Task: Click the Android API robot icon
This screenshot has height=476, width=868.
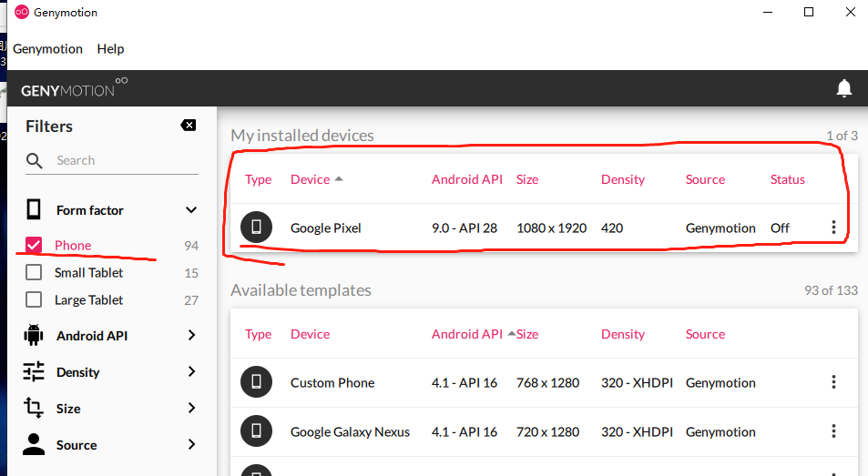Action: click(x=34, y=336)
